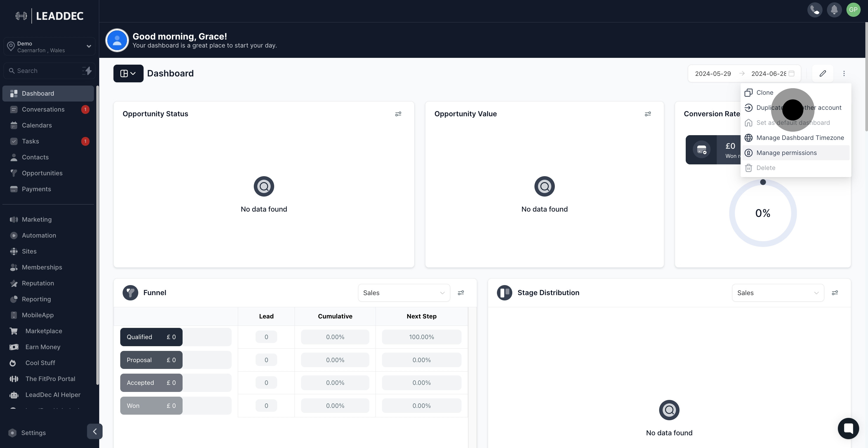
Task: Open Earn Money in sidebar
Action: (48, 347)
